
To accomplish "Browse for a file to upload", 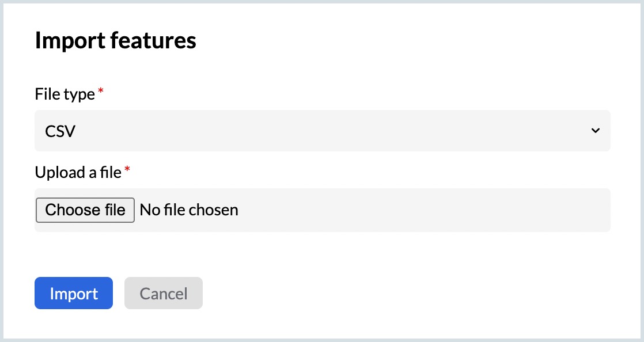I will click(85, 210).
